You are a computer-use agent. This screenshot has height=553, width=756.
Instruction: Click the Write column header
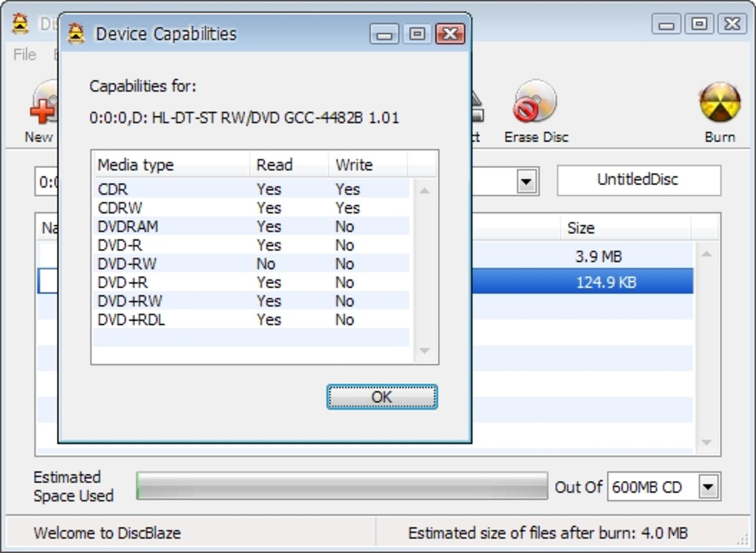[x=368, y=165]
